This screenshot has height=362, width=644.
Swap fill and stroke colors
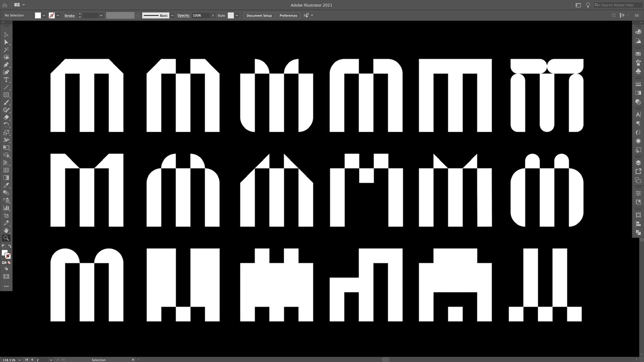10,246
